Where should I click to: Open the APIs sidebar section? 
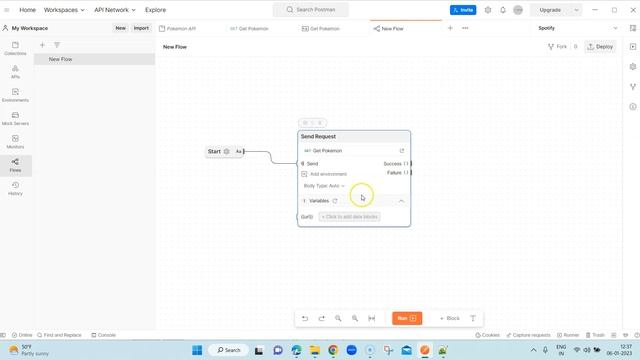tap(16, 72)
